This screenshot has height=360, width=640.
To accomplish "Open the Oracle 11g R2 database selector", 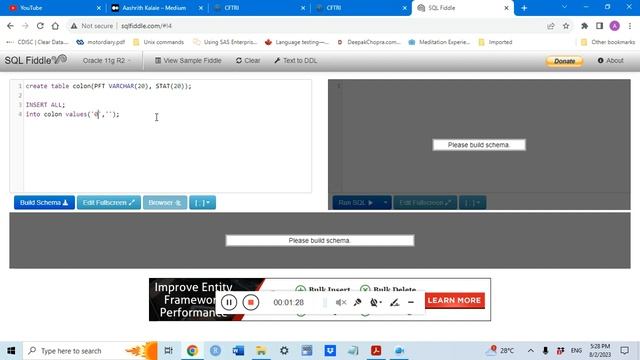I will pos(107,60).
